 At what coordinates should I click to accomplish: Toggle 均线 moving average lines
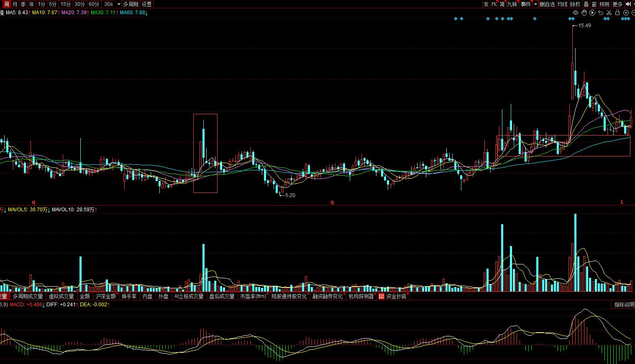click(x=562, y=4)
